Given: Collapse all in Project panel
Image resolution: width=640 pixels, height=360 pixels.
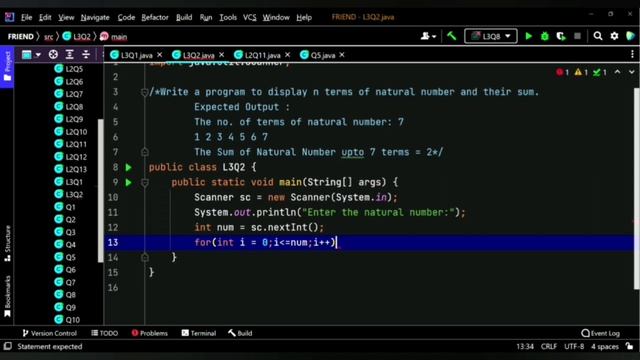Looking at the screenshot, I should [x=86, y=54].
